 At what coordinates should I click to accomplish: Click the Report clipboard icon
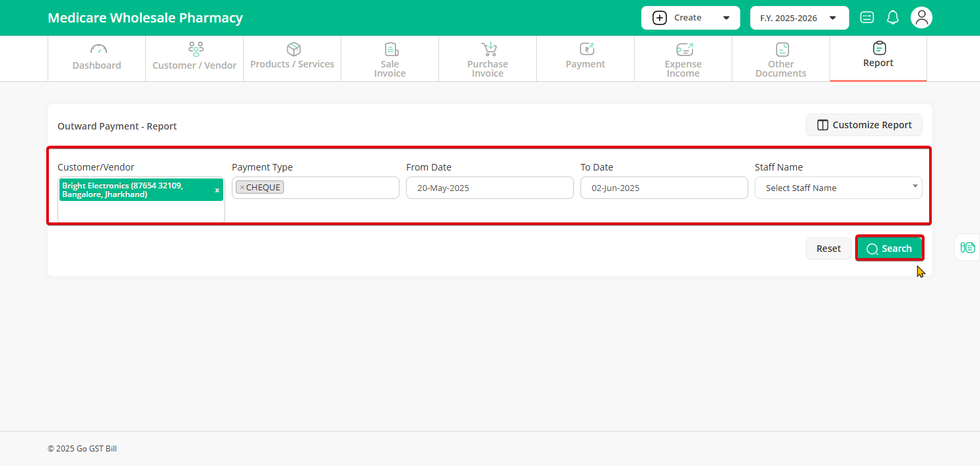coord(880,48)
